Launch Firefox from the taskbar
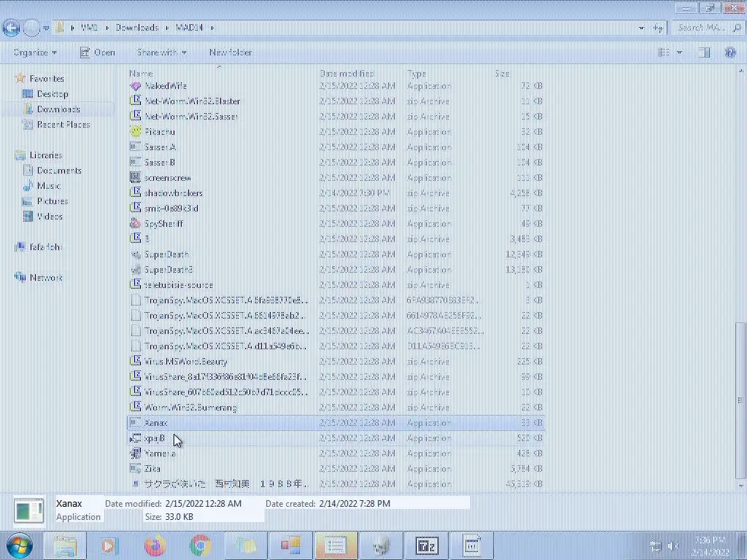The height and width of the screenshot is (560, 747). (155, 545)
